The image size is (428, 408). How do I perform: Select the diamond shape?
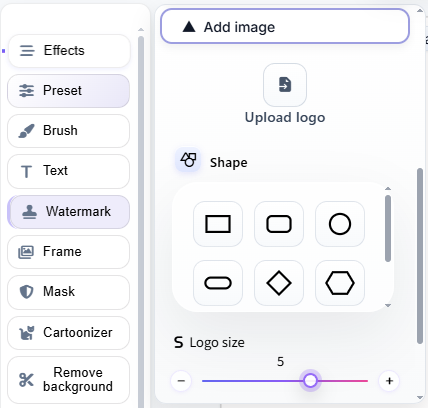pyautogui.click(x=279, y=283)
